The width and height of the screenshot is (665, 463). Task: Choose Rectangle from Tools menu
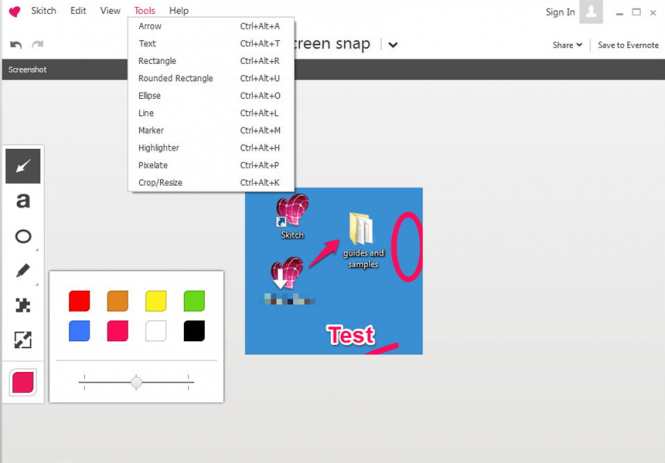(x=211, y=61)
